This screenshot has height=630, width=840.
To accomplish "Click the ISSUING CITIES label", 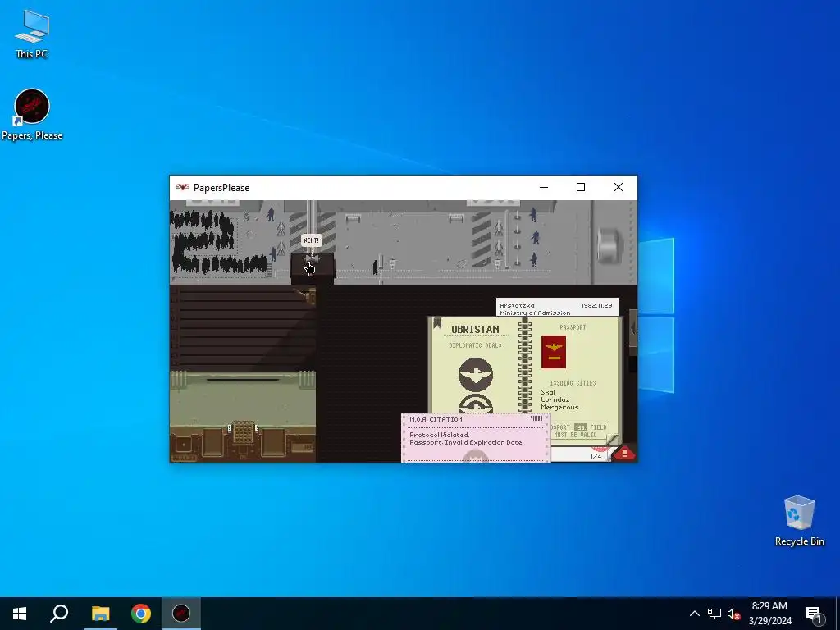I will tap(573, 383).
